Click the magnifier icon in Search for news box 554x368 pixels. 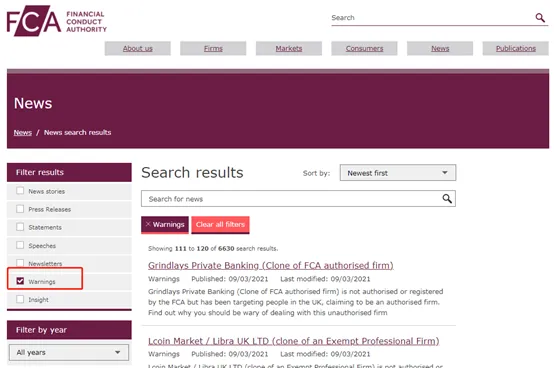[x=447, y=199]
